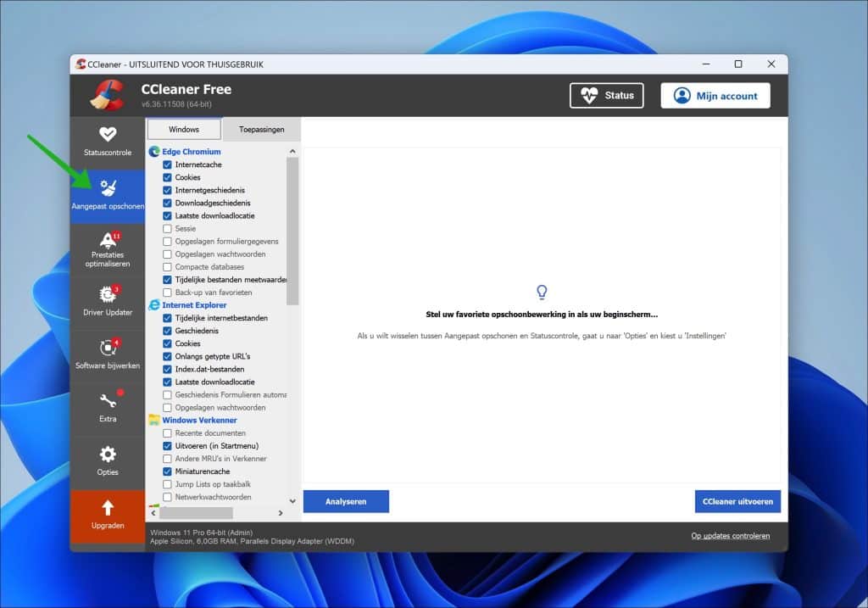Uncheck Tijdelijke internetbestanden checkbox
Image resolution: width=868 pixels, height=608 pixels.
coord(167,318)
